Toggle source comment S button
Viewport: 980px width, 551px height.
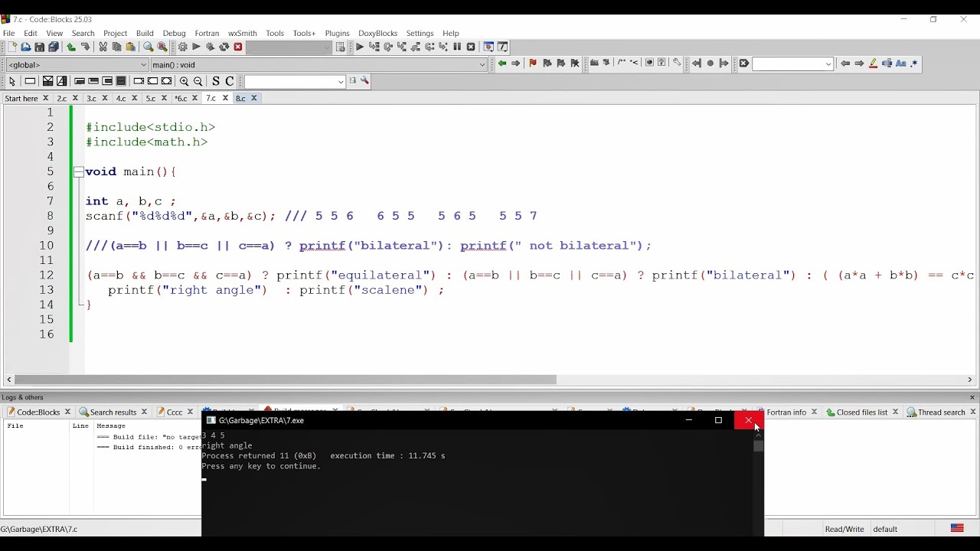coord(216,81)
